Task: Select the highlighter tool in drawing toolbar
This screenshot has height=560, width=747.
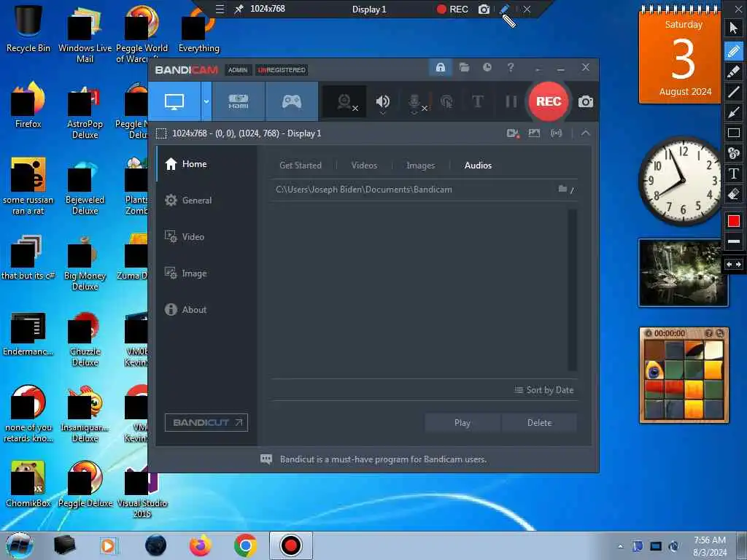Action: (734, 71)
